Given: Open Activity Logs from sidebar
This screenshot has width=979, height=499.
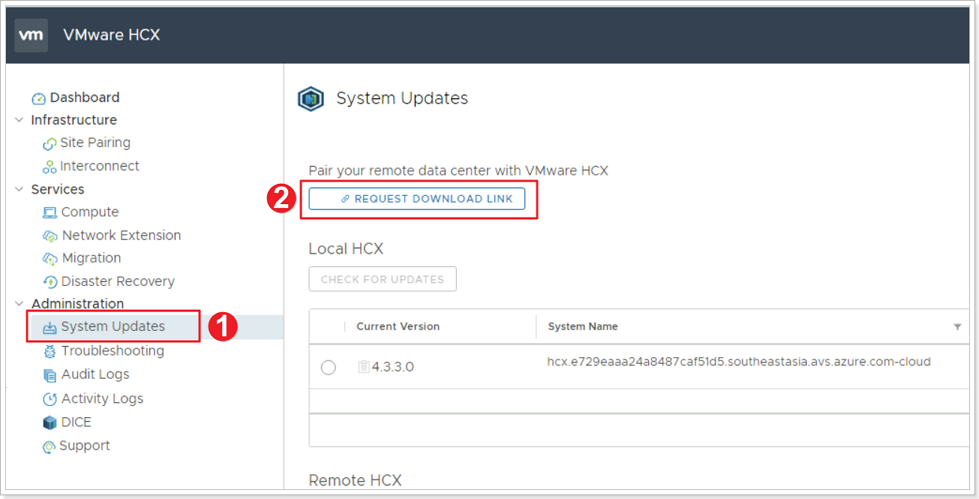Looking at the screenshot, I should click(x=102, y=398).
